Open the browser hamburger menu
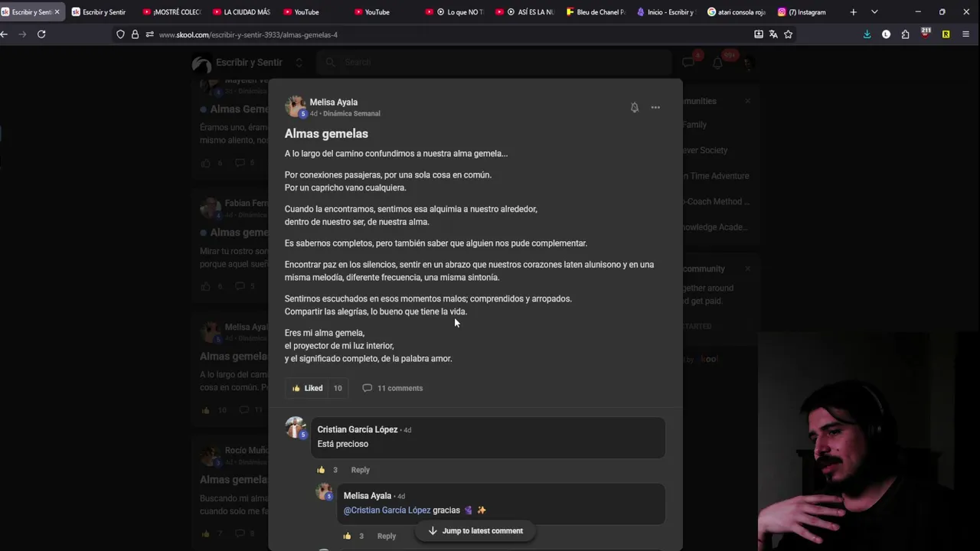980x551 pixels. tap(965, 34)
